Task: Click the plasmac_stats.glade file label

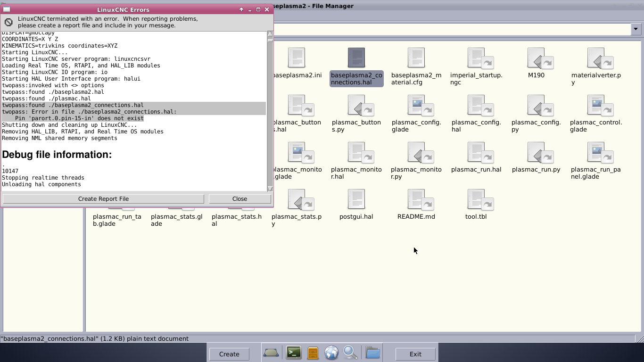Action: coord(177,220)
